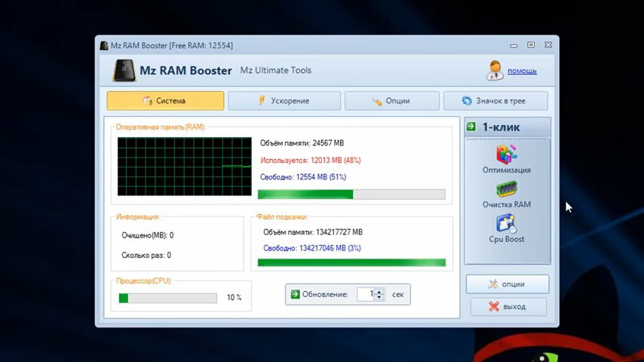Decrease the Обновление interval with down arrow

tap(379, 297)
